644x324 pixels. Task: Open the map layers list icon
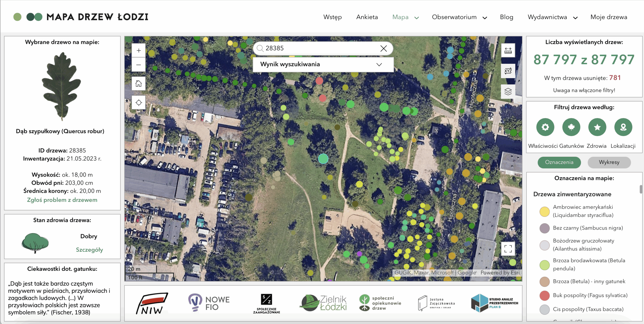coord(508,91)
